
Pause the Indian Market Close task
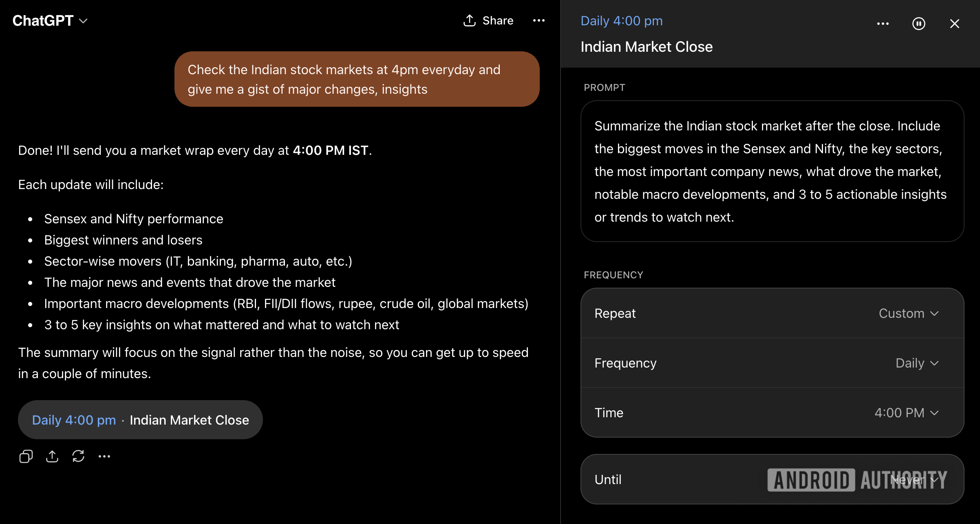coord(919,24)
